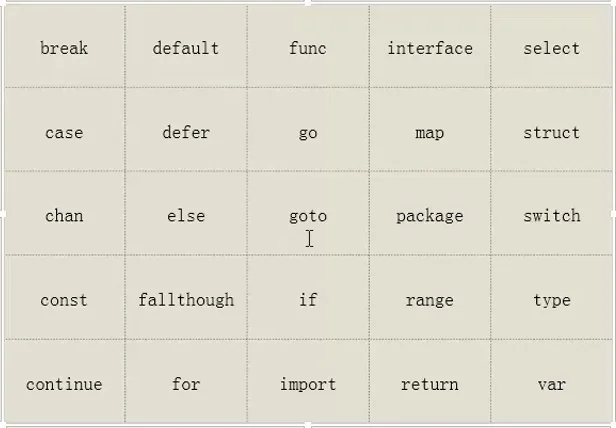The image size is (616, 428).
Task: Select the else keyword cell
Action: (x=186, y=213)
